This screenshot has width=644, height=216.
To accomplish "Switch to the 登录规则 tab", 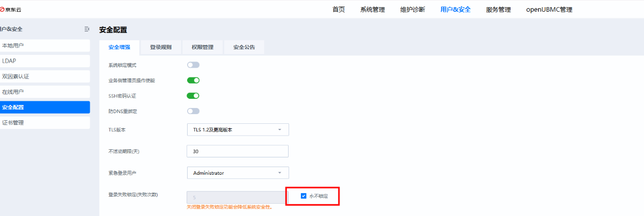I will pyautogui.click(x=161, y=47).
